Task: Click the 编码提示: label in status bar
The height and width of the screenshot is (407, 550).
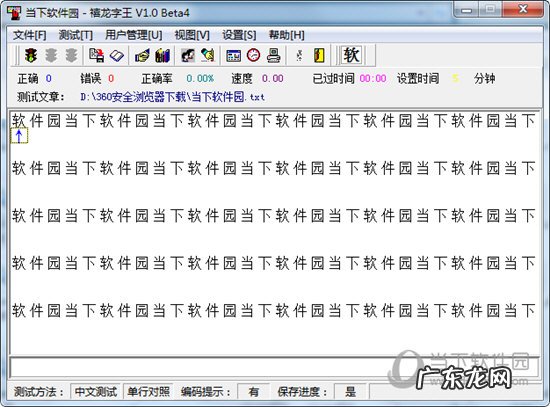Action: point(206,392)
